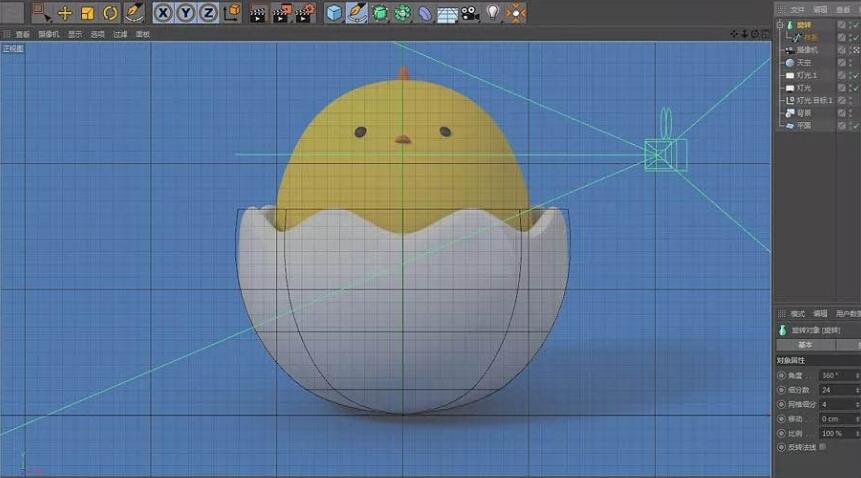Toggle the 平面 enable checkmark
The height and width of the screenshot is (478, 861).
point(857,126)
